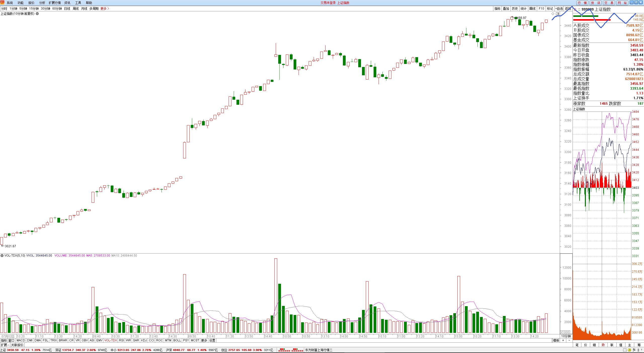Toggle the 扩展 expand panel button
The width and height of the screenshot is (644, 353).
(x=5, y=345)
